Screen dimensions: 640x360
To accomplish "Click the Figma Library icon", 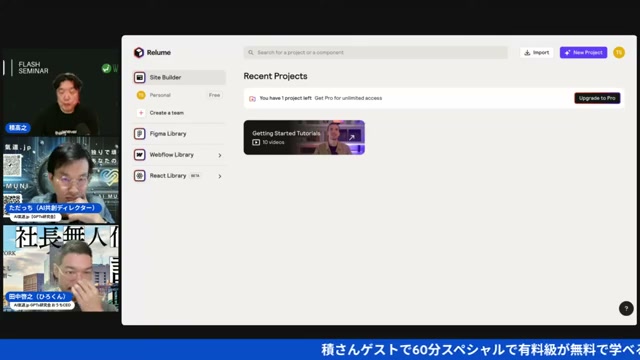I will pyautogui.click(x=140, y=133).
